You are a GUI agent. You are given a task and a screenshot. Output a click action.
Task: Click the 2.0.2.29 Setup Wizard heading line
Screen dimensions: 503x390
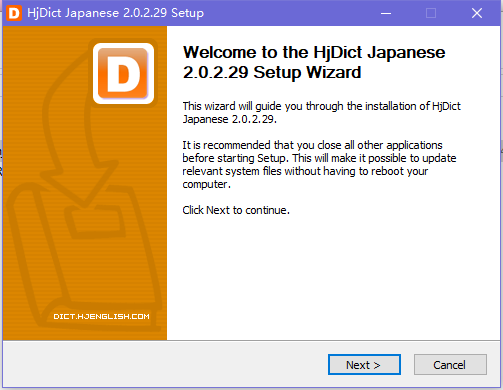click(x=272, y=72)
